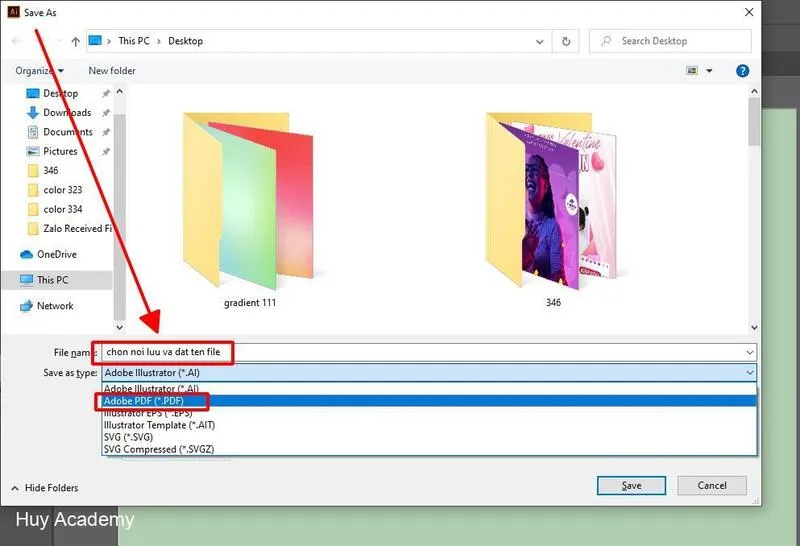800x546 pixels.
Task: Open Pictures in the sidebar
Action: 60,151
